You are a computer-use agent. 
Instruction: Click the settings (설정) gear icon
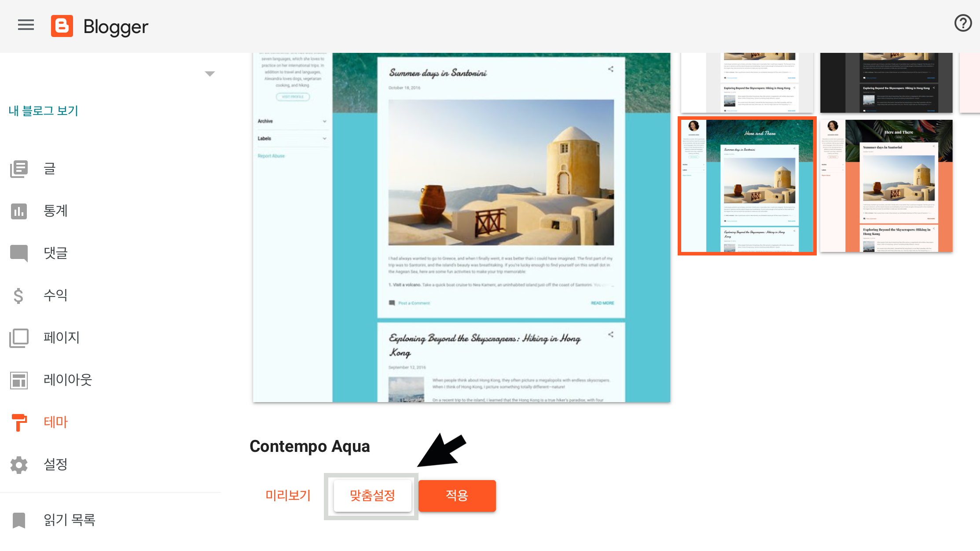point(19,465)
